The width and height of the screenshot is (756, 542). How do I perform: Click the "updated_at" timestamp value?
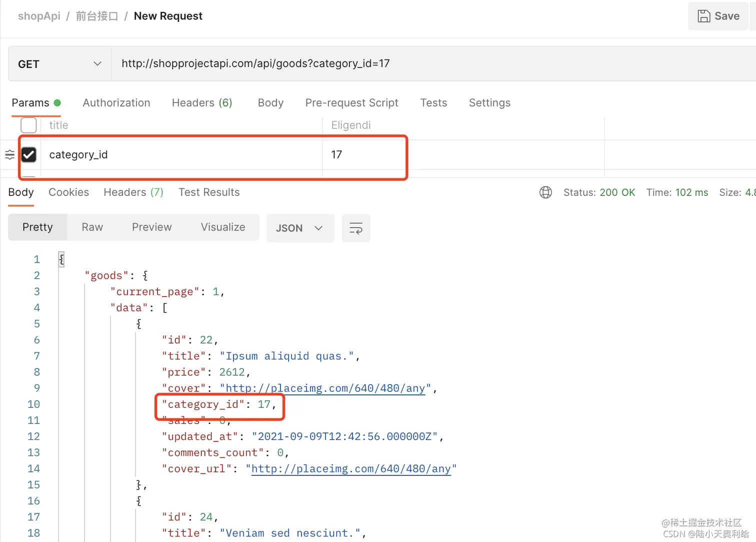pos(344,437)
